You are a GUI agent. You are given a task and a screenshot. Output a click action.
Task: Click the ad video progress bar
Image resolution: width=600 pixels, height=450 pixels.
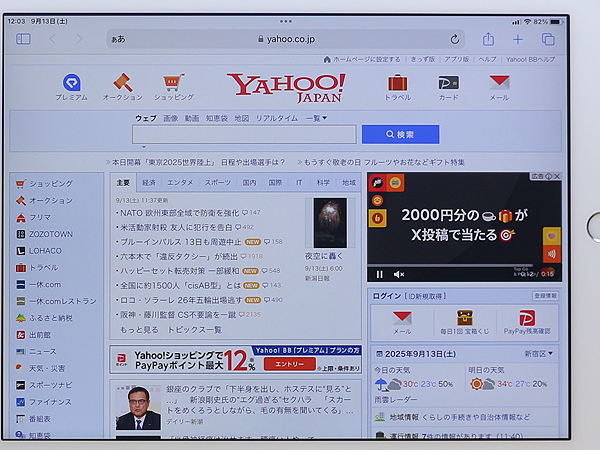tap(450, 265)
